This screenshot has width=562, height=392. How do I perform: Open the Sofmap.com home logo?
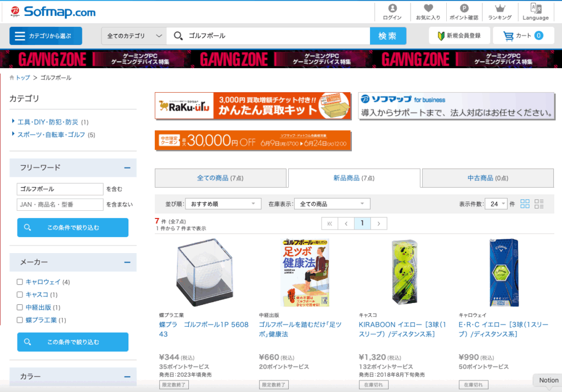pos(53,12)
